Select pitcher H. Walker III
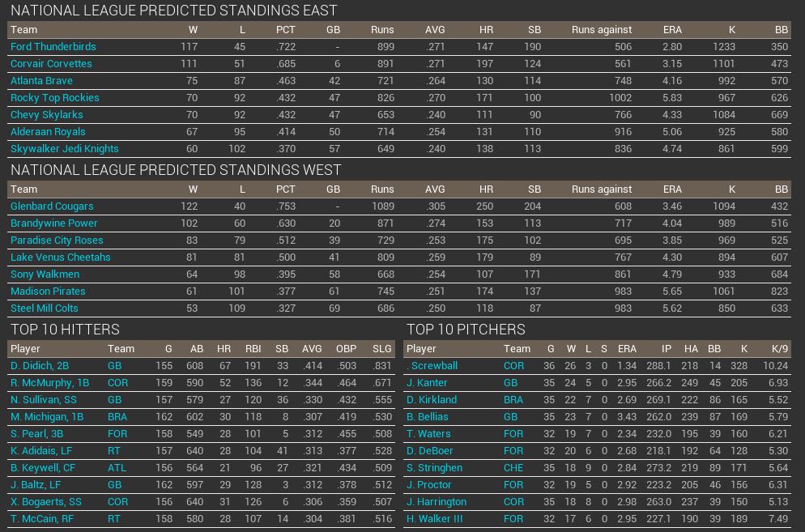The width and height of the screenshot is (805, 532). pos(434,519)
